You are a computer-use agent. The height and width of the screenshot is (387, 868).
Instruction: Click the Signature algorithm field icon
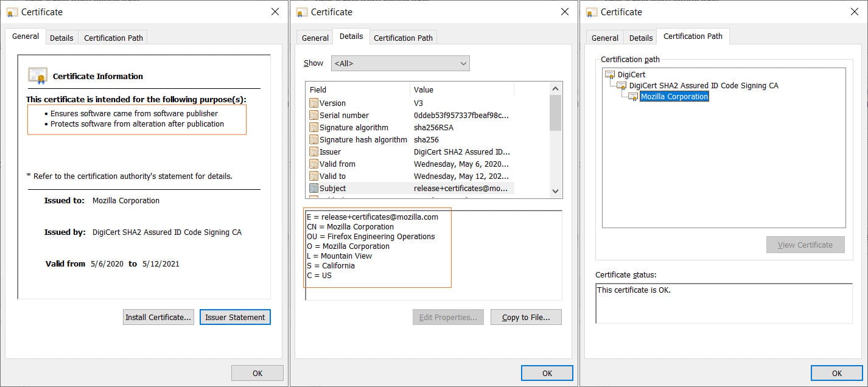[x=314, y=128]
